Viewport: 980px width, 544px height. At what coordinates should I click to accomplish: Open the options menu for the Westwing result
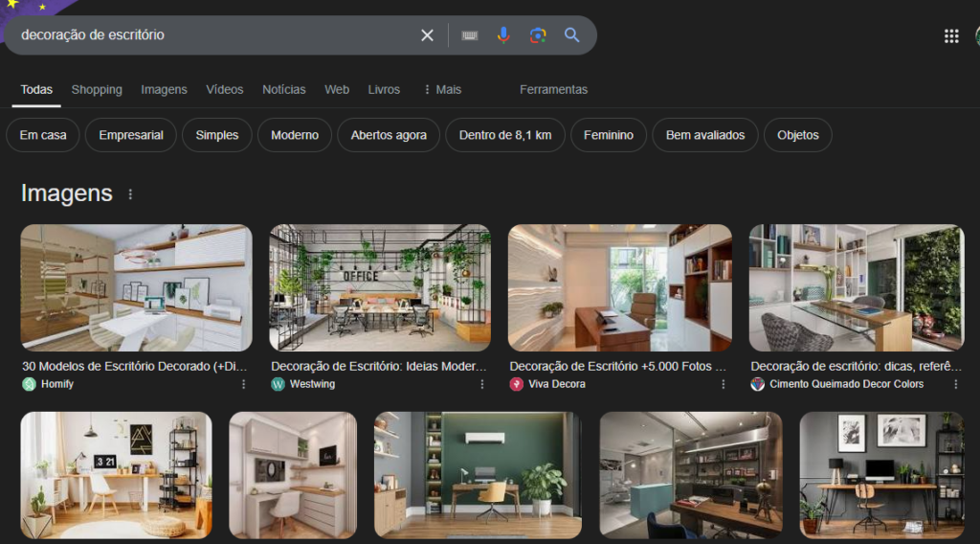click(482, 385)
